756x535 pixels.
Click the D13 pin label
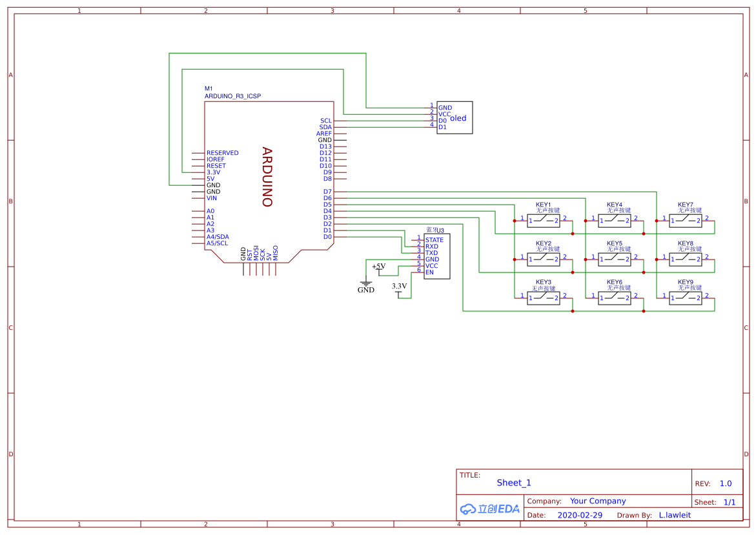click(x=325, y=146)
